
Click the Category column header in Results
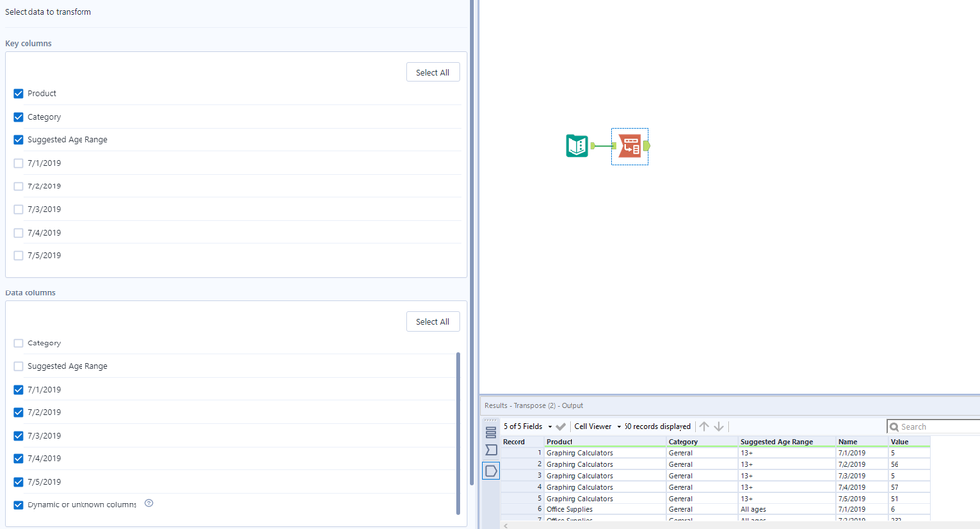pyautogui.click(x=702, y=442)
